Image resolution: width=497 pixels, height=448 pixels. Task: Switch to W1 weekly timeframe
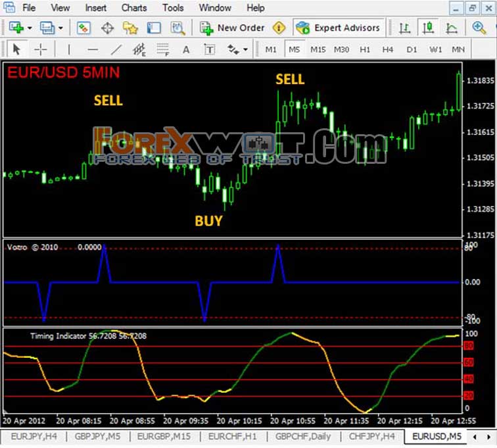(435, 49)
